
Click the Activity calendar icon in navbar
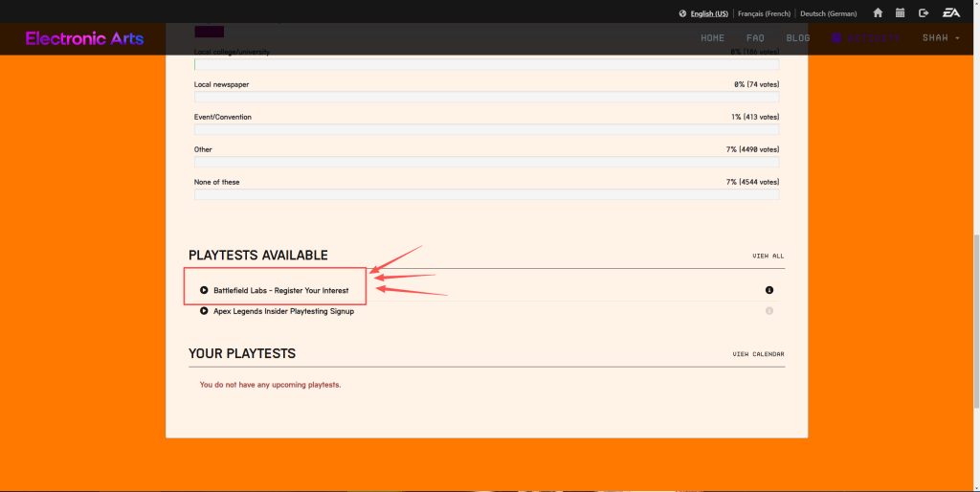[836, 38]
